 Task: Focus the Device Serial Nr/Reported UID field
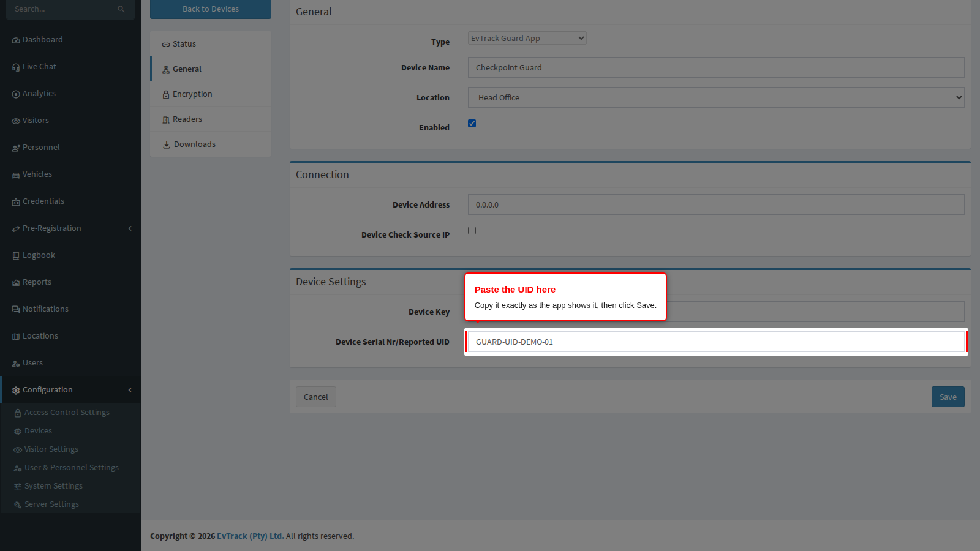(716, 342)
